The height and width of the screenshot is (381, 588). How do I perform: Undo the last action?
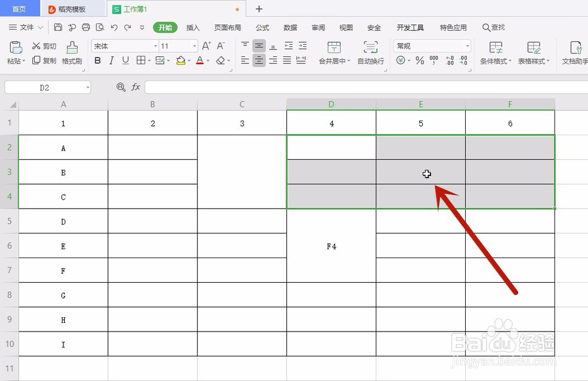(114, 27)
